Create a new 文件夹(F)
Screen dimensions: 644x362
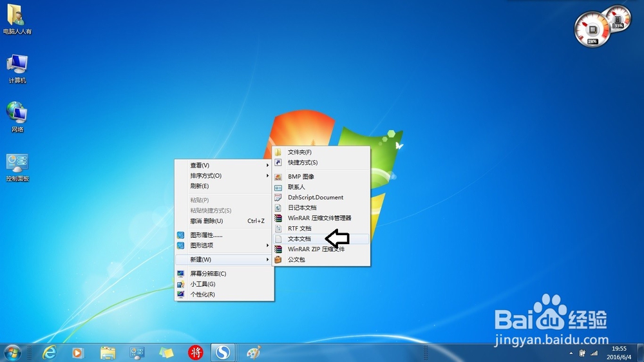pos(321,152)
